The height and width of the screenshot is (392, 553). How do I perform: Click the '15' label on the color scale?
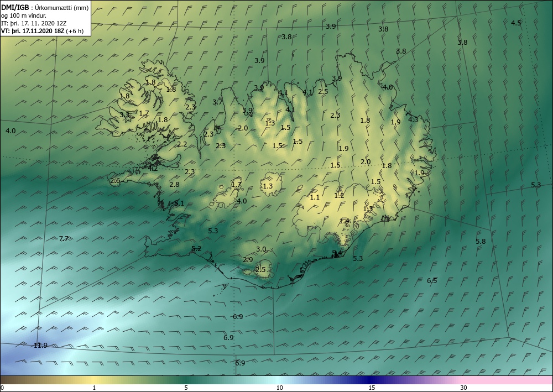coord(372,388)
